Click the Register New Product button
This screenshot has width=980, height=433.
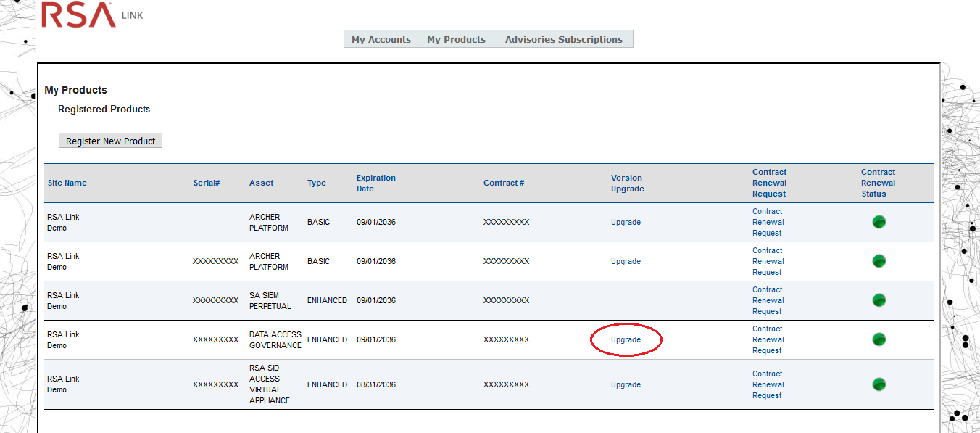(110, 140)
